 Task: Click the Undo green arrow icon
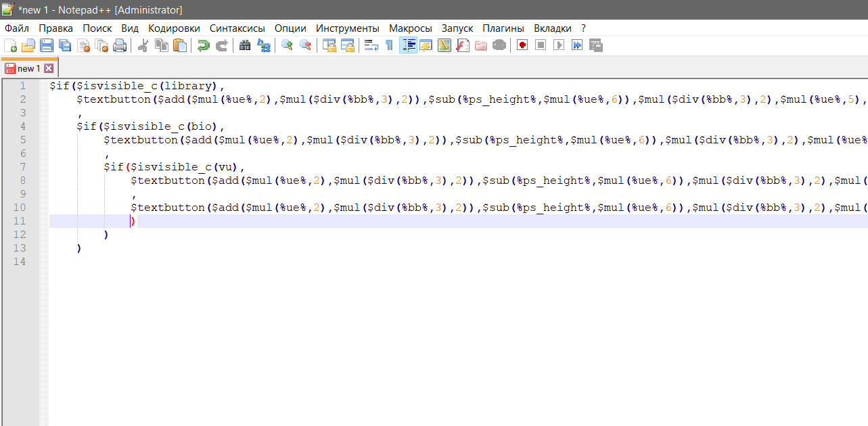(203, 45)
